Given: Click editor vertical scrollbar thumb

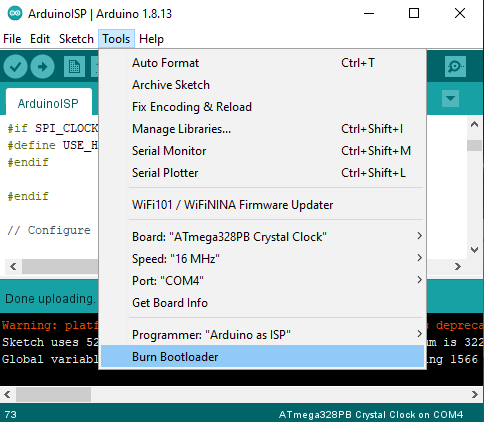Looking at the screenshot, I should 474,145.
